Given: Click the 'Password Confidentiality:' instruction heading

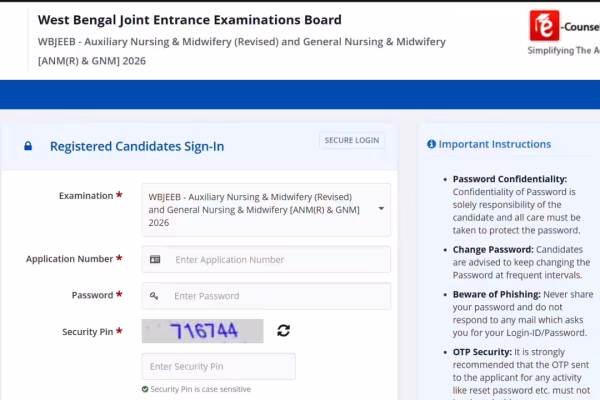Looking at the screenshot, I should [510, 179].
